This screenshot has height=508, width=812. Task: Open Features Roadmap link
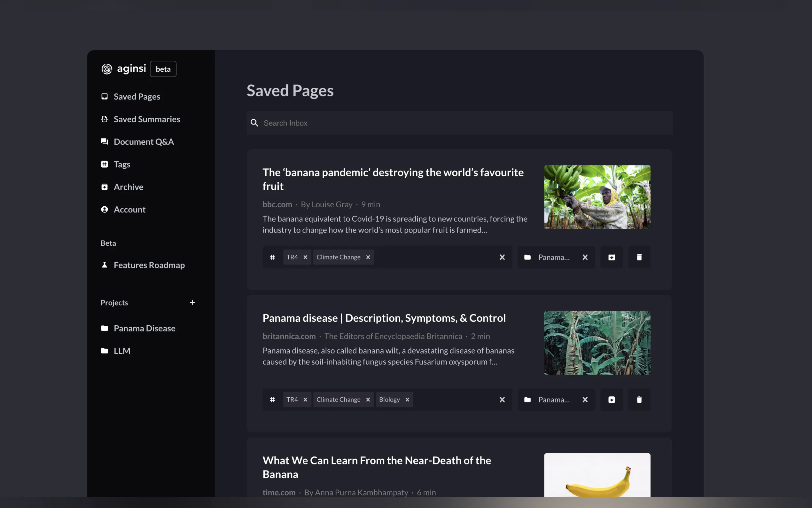pyautogui.click(x=149, y=265)
